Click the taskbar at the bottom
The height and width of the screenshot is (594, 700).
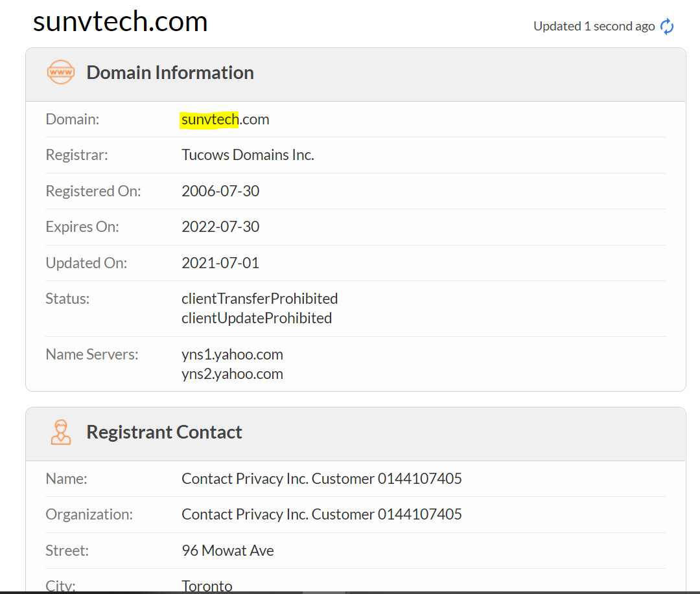click(350, 591)
